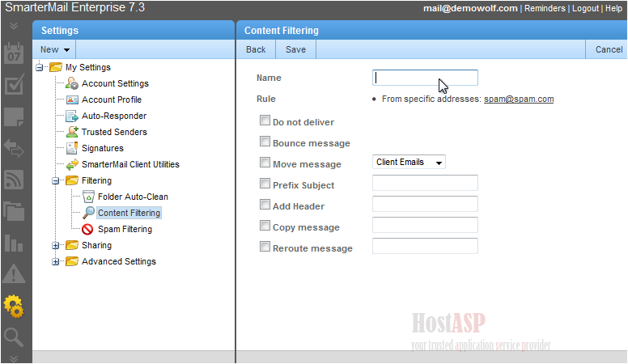This screenshot has width=628, height=364.
Task: Collapse the My Settings tree node
Action: (39, 67)
